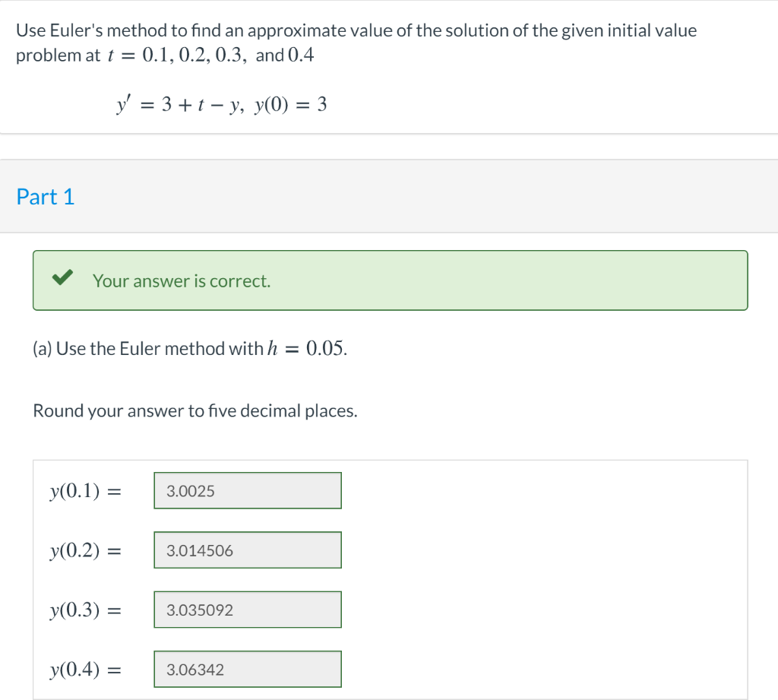
Task: Click the h = 0.05 step size text
Action: [x=307, y=349]
